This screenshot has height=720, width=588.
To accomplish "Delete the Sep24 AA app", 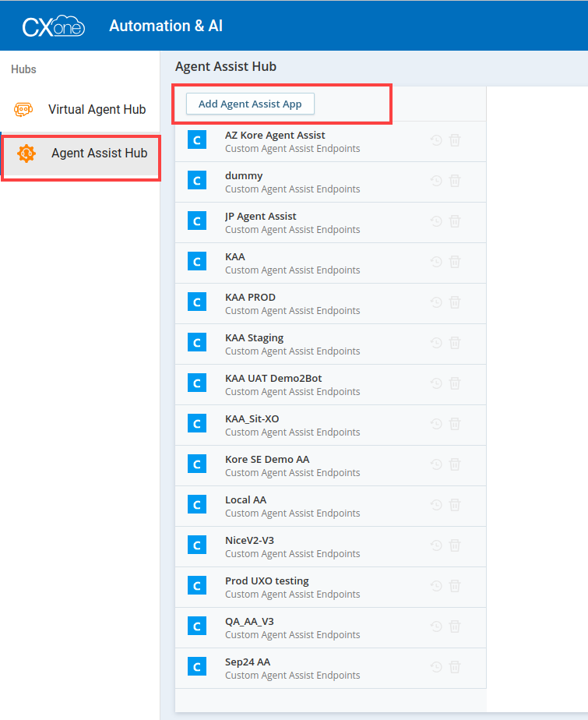I will point(455,667).
